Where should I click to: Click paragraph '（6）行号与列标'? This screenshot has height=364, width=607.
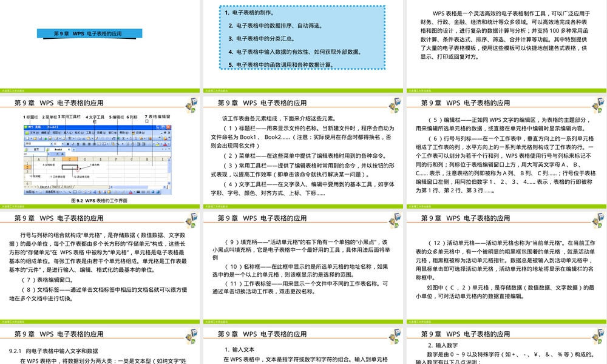click(x=506, y=164)
